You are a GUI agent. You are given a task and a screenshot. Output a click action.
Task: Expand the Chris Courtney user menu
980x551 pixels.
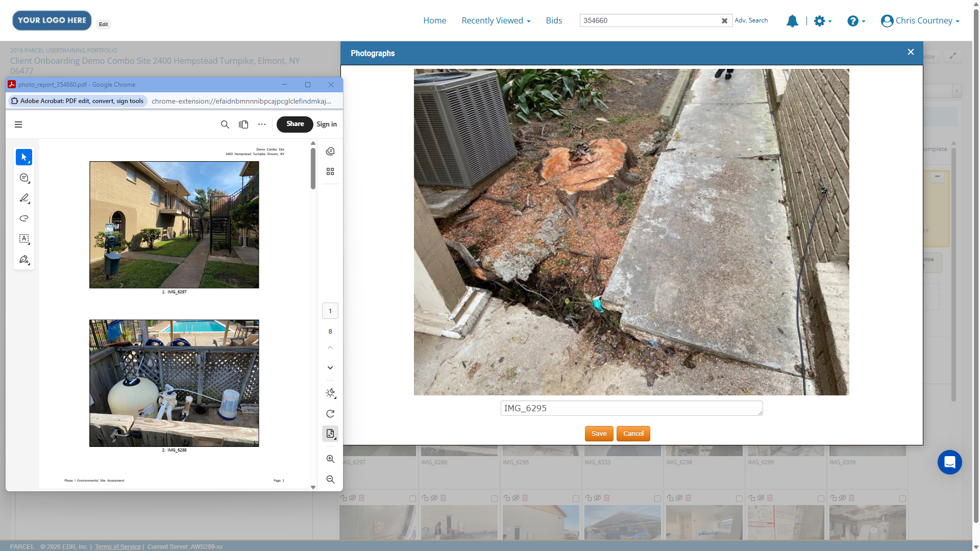920,20
